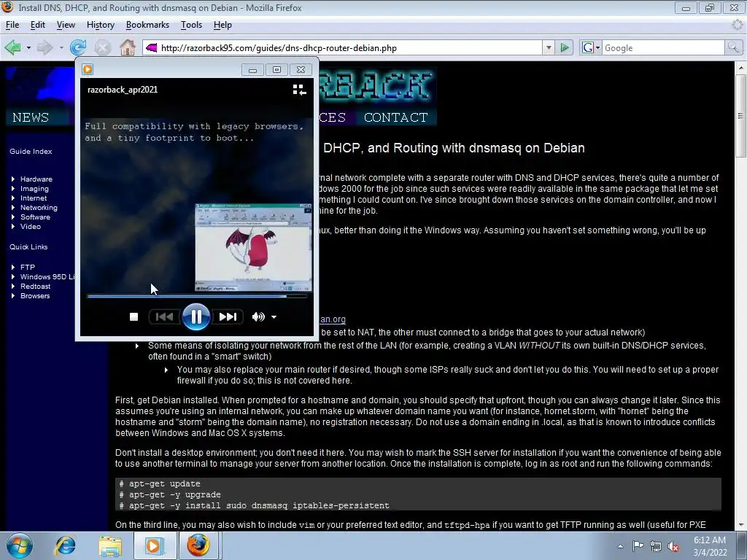Open the Video guide link
The image size is (747, 560).
point(31,227)
